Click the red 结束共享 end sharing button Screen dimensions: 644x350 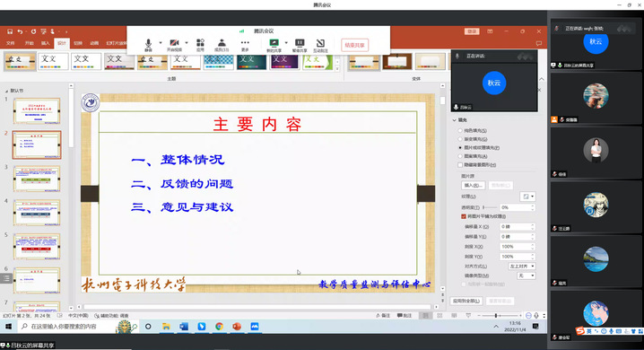(354, 45)
